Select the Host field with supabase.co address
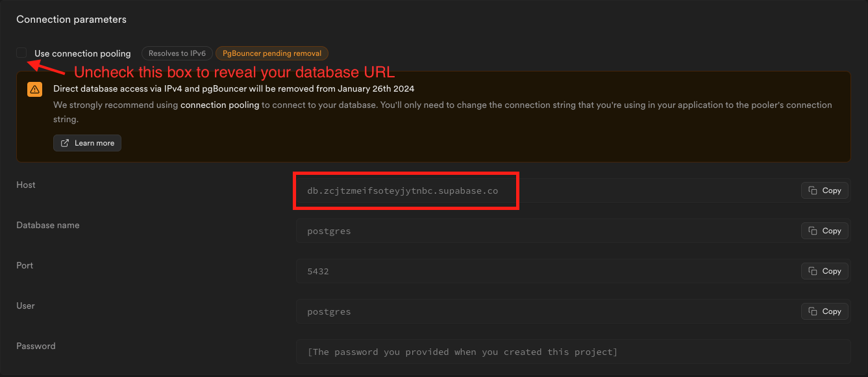 click(x=403, y=191)
